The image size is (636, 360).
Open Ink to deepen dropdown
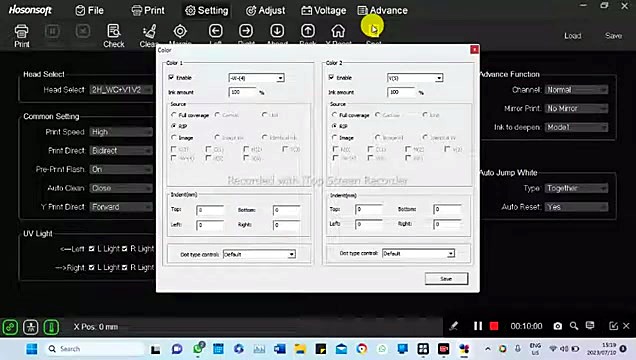click(x=576, y=127)
